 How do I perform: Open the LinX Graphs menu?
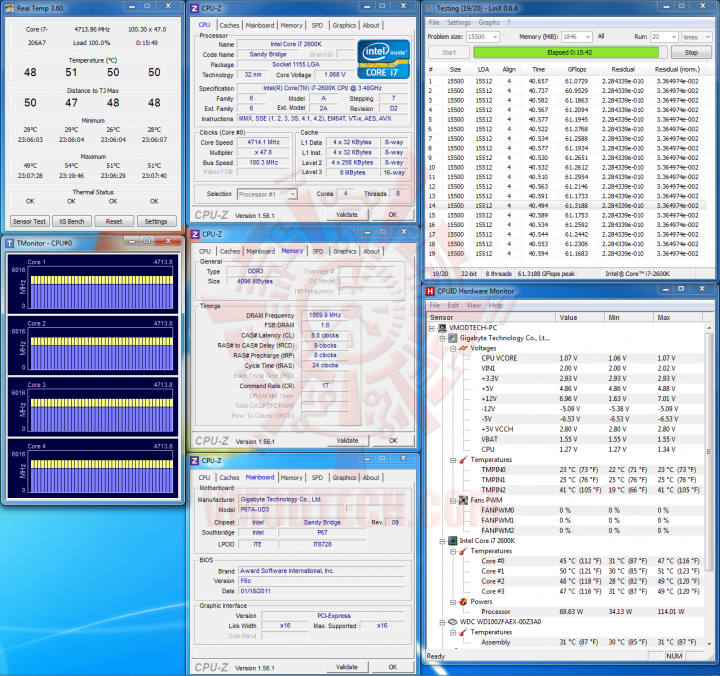click(x=489, y=23)
